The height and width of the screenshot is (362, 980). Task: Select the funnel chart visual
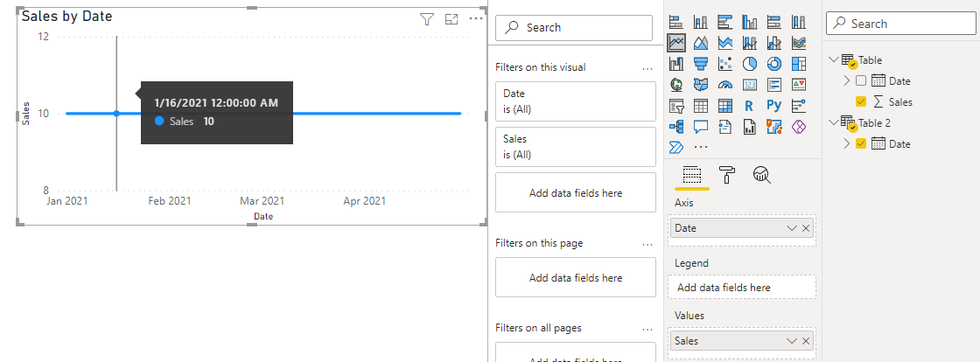pos(701,64)
